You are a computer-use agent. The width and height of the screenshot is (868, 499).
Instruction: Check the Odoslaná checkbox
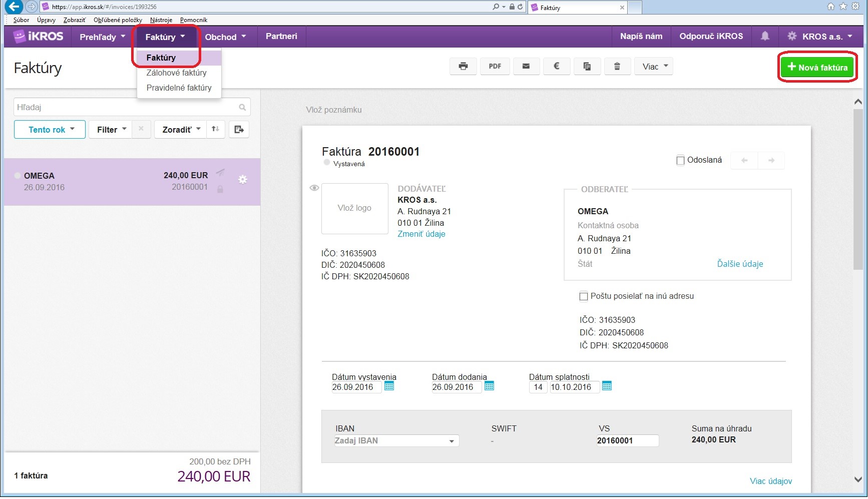pyautogui.click(x=680, y=161)
